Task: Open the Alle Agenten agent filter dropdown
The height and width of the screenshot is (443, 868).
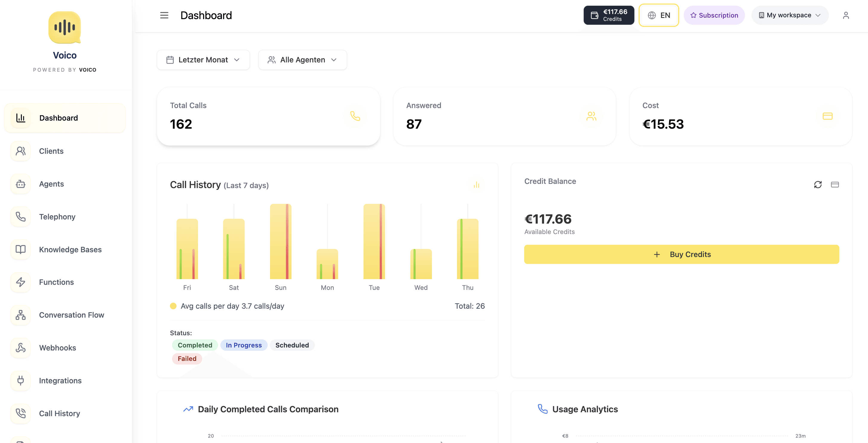Action: coord(303,60)
